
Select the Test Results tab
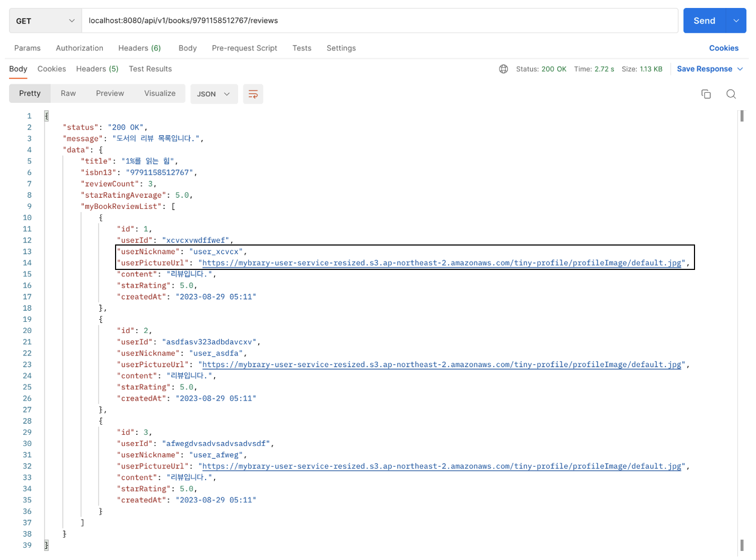[150, 69]
